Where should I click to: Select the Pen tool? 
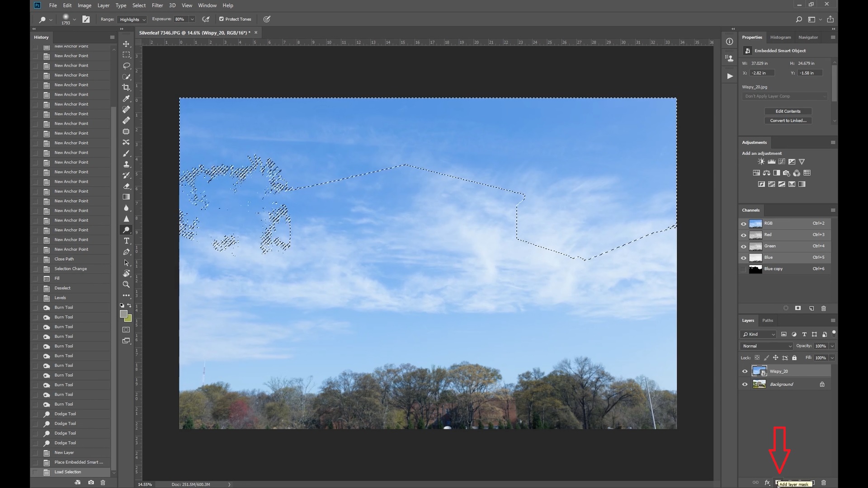click(x=126, y=252)
